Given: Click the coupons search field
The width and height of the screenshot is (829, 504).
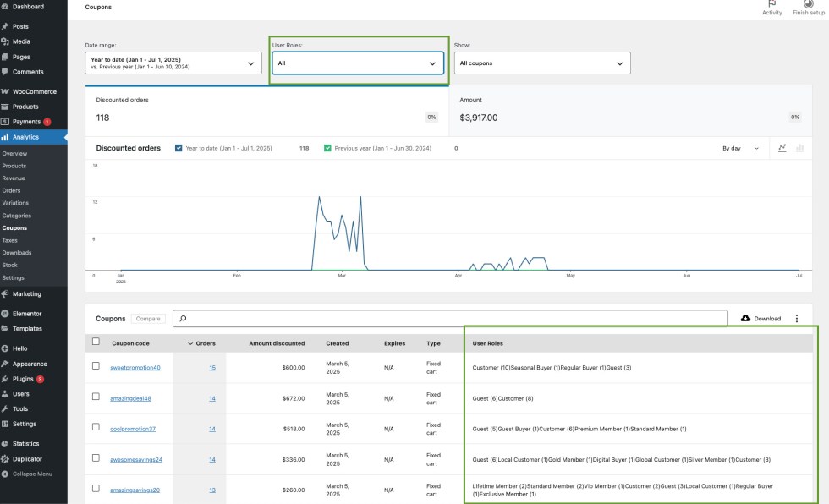Looking at the screenshot, I should point(450,319).
